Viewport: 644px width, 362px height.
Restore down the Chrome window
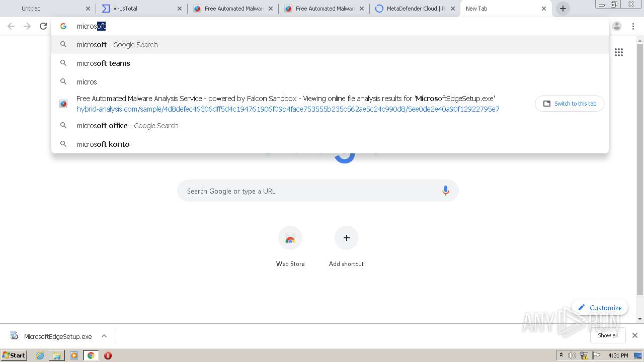tap(614, 5)
